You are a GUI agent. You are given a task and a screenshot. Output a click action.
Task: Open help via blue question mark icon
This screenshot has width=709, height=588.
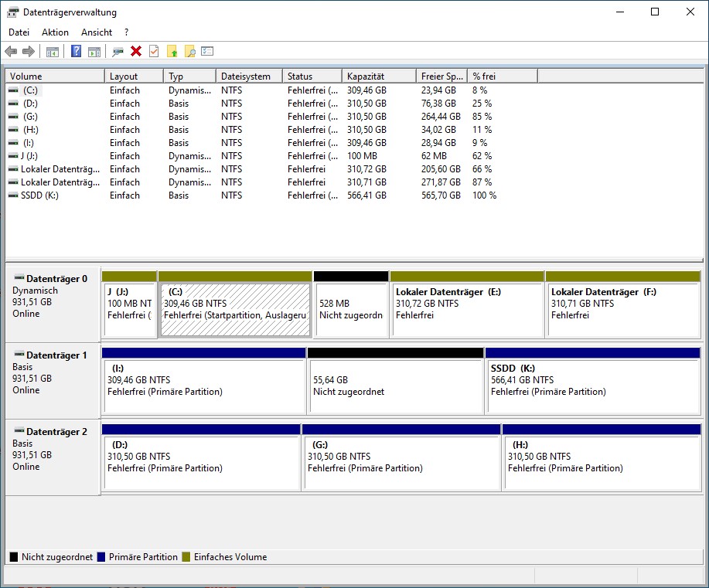click(x=76, y=52)
